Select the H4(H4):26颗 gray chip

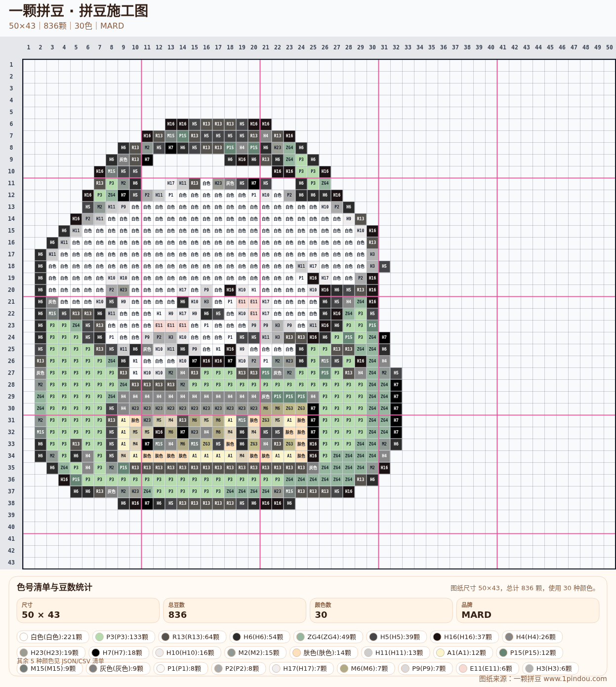pyautogui.click(x=532, y=637)
